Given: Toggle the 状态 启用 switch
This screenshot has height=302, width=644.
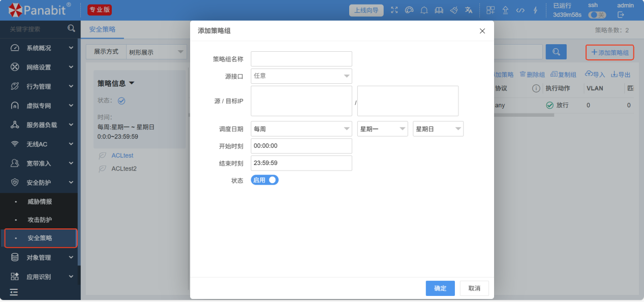Looking at the screenshot, I should 265,180.
